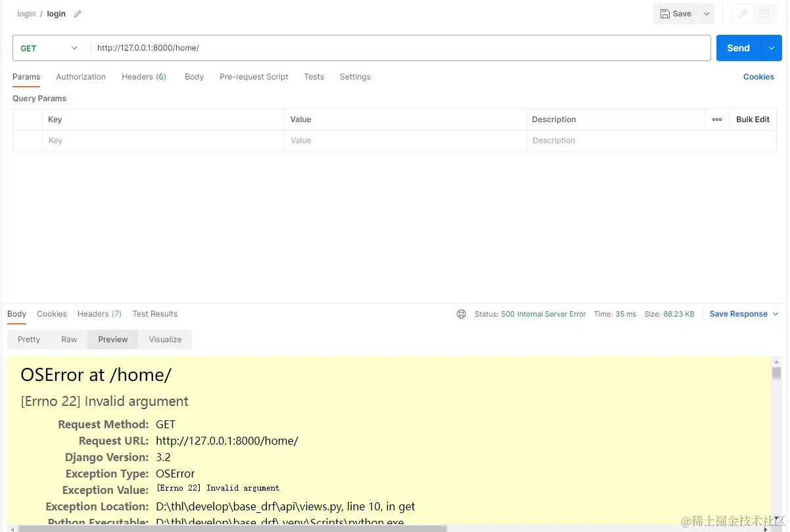
Task: Open the Pre-request Script tab
Action: point(254,77)
